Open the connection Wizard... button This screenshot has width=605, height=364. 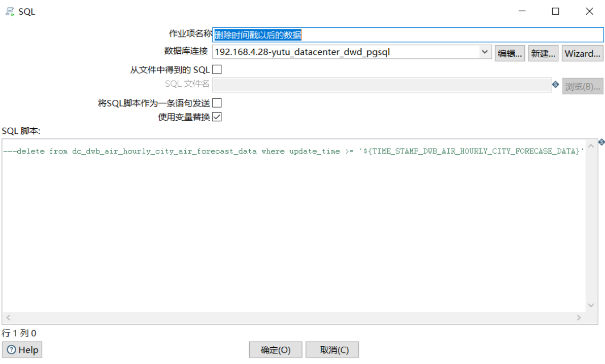click(582, 54)
